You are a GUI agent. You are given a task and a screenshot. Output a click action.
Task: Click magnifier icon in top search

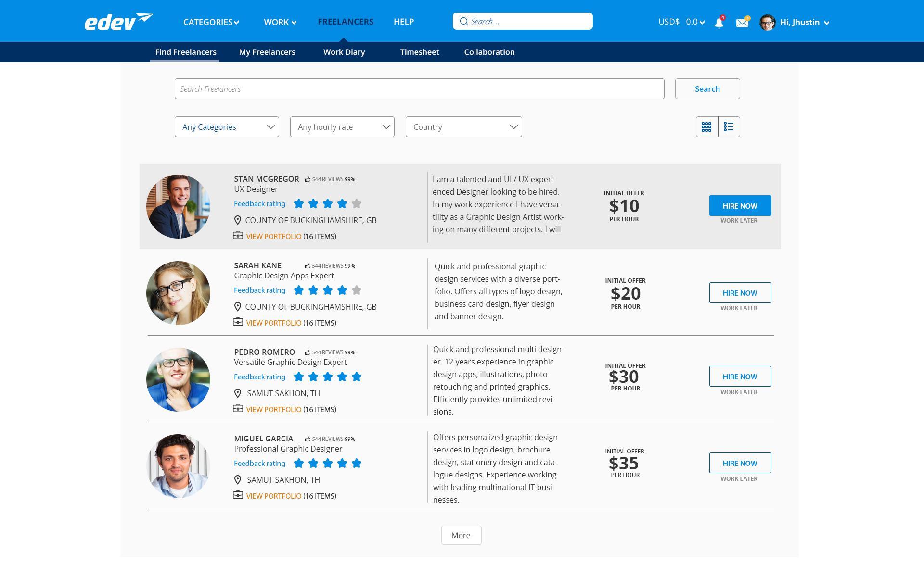click(x=463, y=21)
